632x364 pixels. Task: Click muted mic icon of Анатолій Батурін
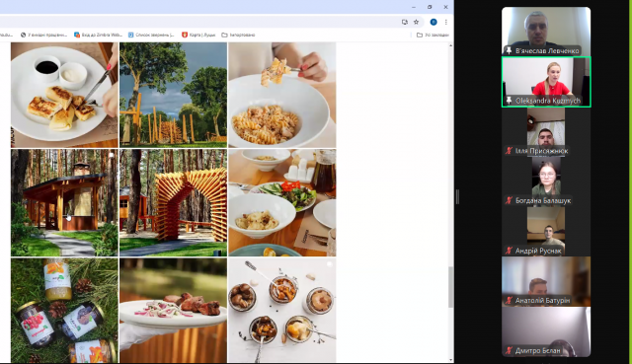click(x=510, y=300)
